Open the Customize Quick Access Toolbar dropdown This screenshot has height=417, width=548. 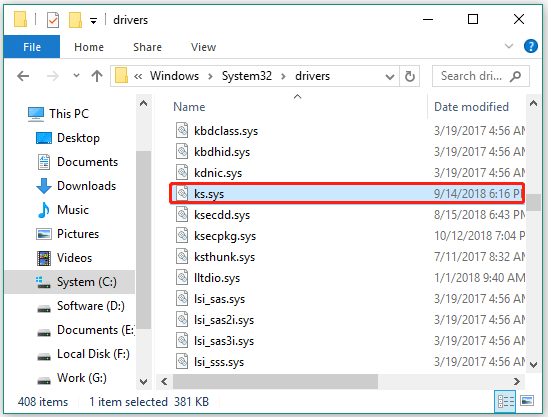93,21
